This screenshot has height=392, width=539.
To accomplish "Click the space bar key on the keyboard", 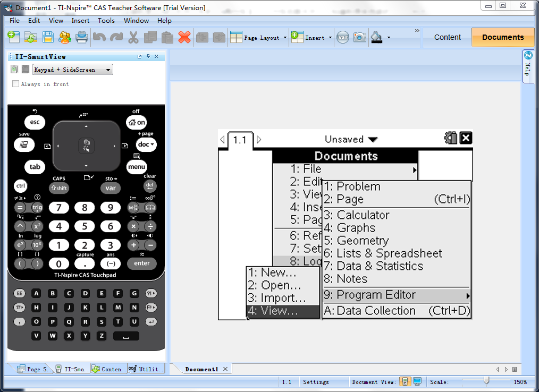I will click(126, 336).
